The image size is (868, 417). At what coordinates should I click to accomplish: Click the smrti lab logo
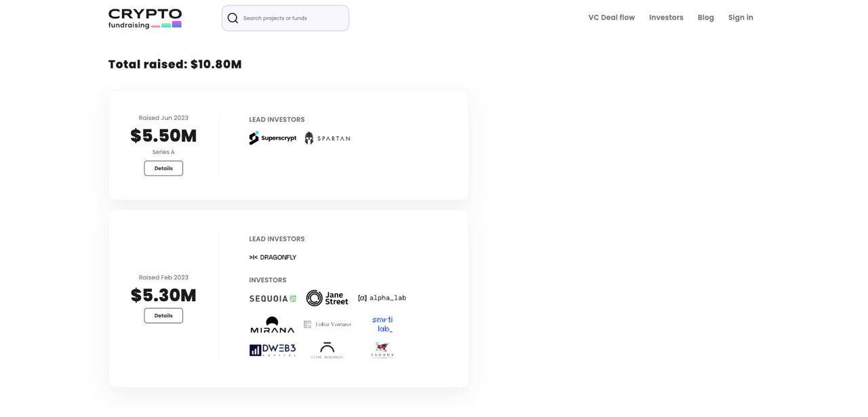pos(382,324)
